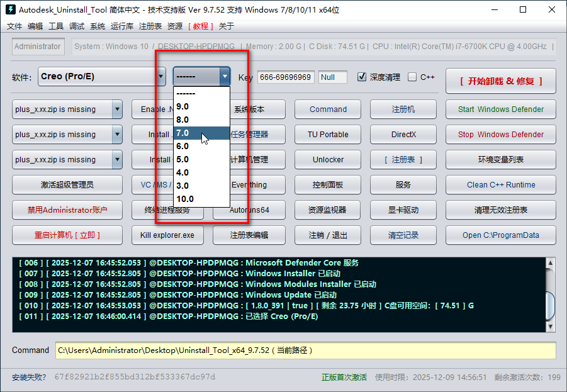Click the log scrollbar thumb
This screenshot has width=567, height=392.
[550, 306]
